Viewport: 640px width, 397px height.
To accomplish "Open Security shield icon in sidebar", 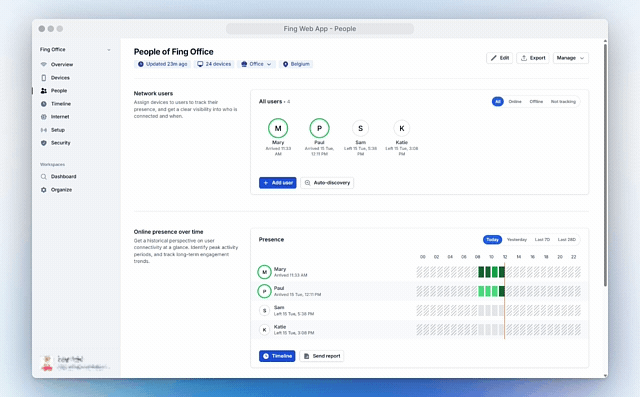I will tap(44, 143).
